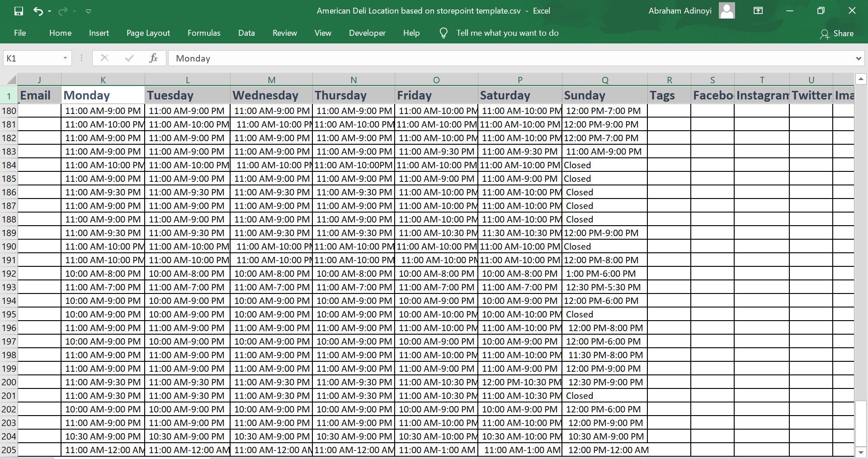The height and width of the screenshot is (459, 868).
Task: Click Tell me what you want field
Action: (507, 33)
